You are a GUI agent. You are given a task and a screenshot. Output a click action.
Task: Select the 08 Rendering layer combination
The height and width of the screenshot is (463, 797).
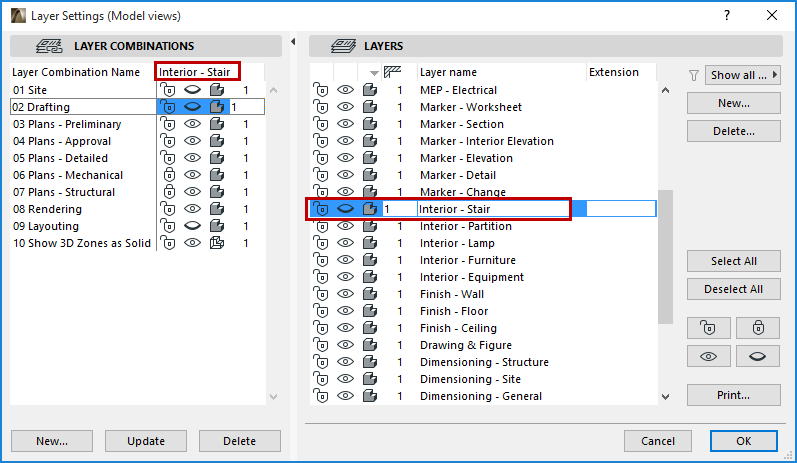point(47,209)
